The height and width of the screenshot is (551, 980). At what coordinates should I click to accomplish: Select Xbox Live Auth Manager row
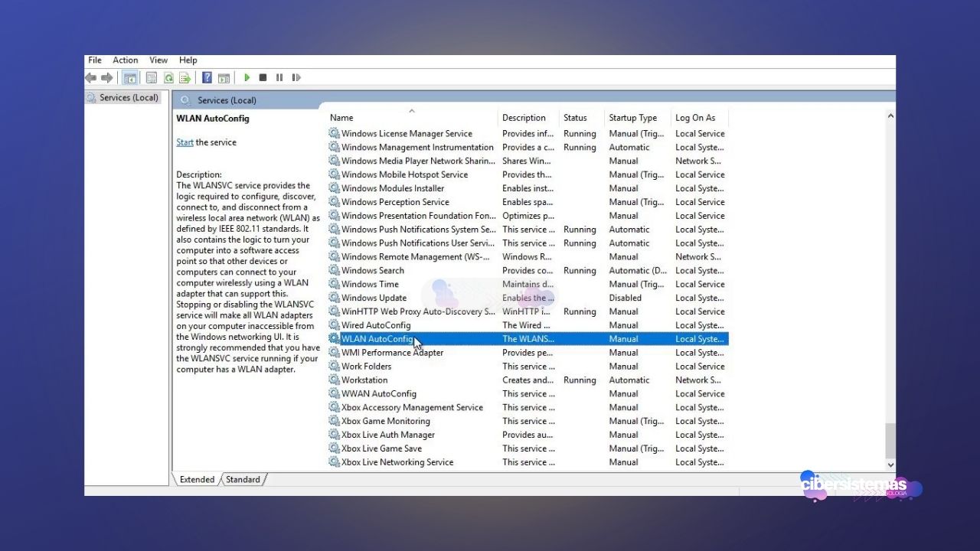pos(528,435)
